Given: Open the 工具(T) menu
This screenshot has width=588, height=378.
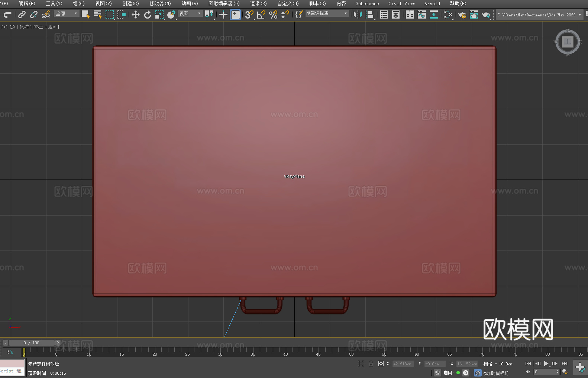Looking at the screenshot, I should click(54, 3).
